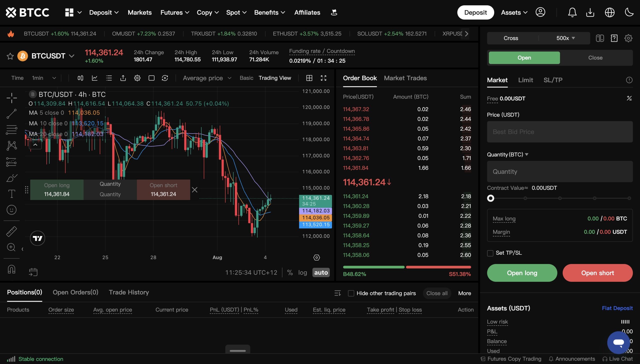Toggle the magnet mode tool
The image size is (640, 364).
tap(11, 269)
